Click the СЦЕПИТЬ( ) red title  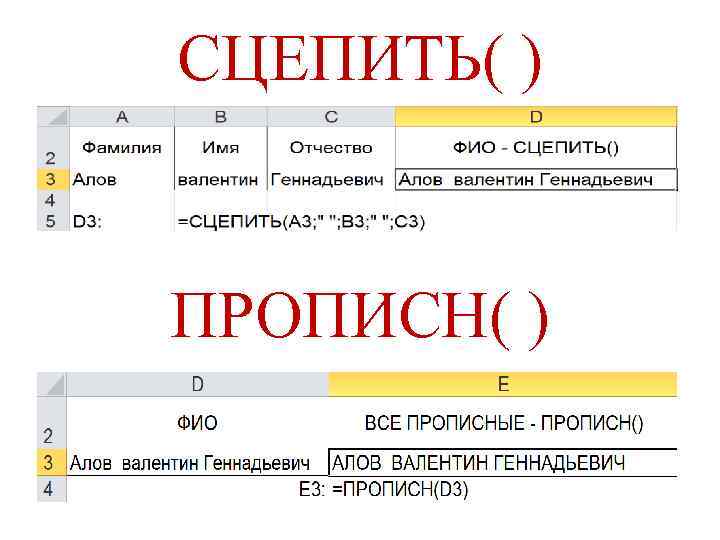click(x=360, y=61)
